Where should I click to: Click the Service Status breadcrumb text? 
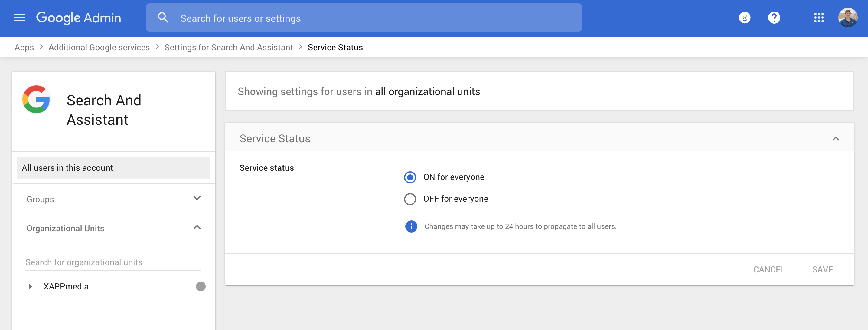pos(335,47)
